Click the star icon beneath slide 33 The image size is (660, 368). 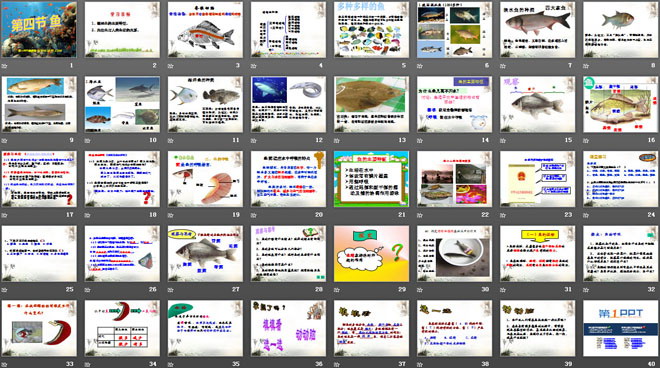coord(4,364)
